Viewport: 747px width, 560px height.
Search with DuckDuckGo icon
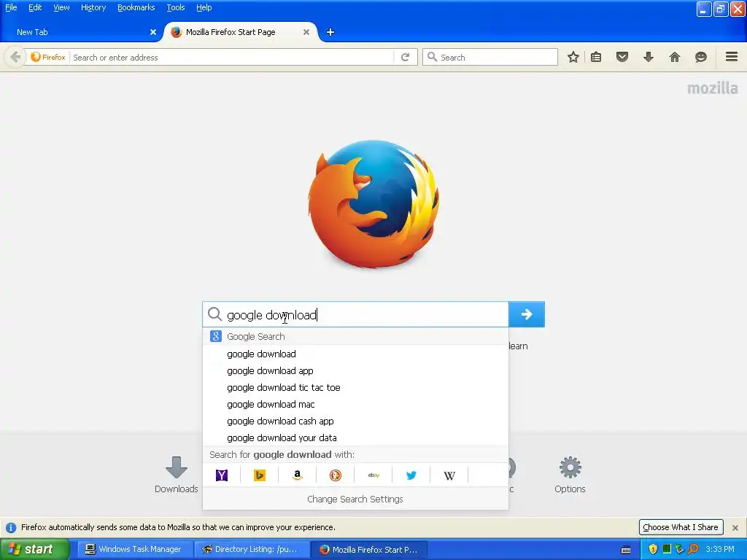336,475
